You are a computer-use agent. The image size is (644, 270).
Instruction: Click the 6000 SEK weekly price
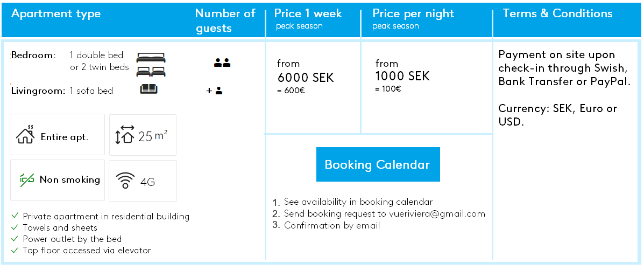coord(306,77)
